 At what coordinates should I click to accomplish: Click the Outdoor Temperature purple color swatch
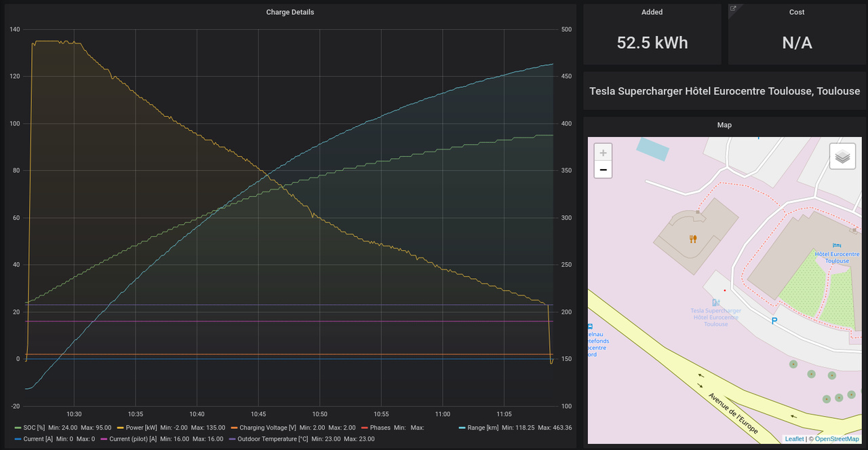tap(232, 439)
